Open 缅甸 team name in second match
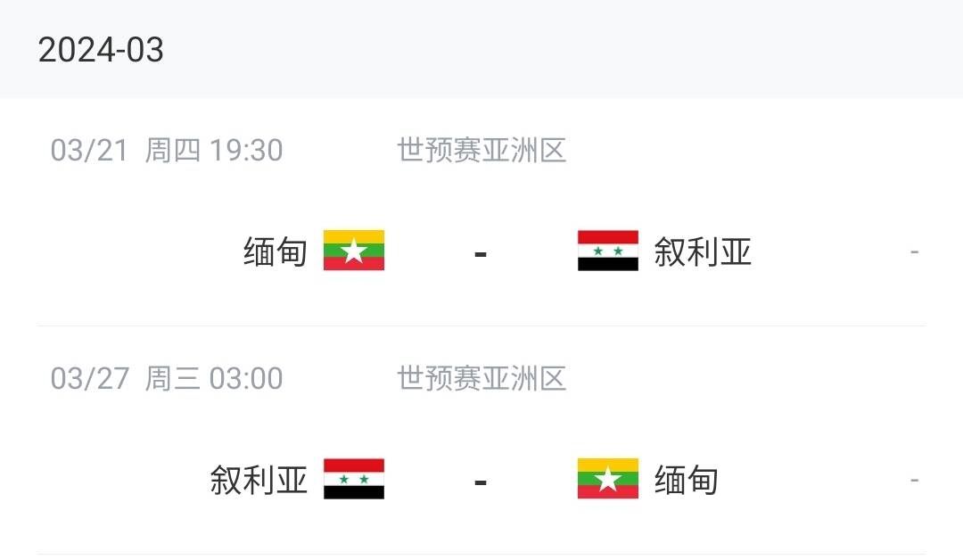Viewport: 963px width, 560px height. pos(686,480)
